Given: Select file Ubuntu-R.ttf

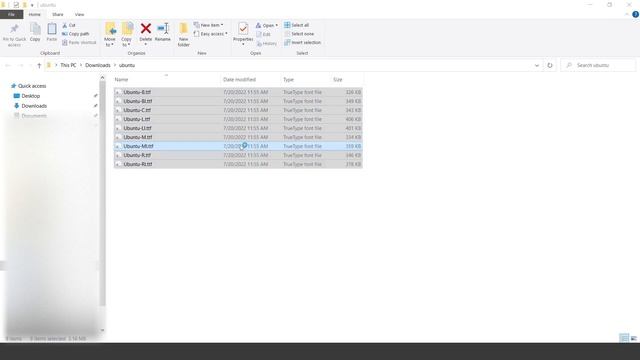Looking at the screenshot, I should click(238, 155).
